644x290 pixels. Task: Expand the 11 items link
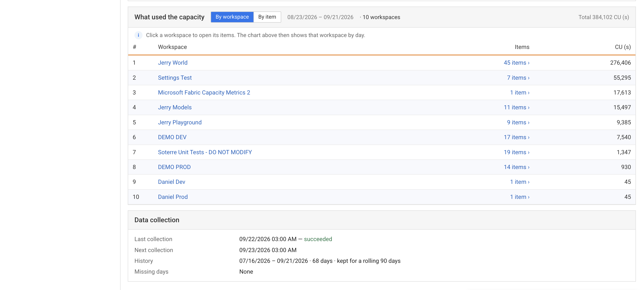pos(516,107)
